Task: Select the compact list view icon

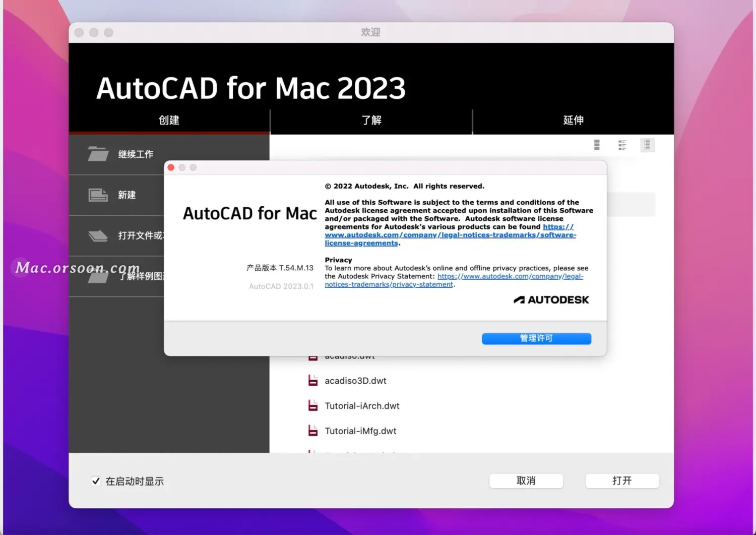Action: [x=647, y=145]
